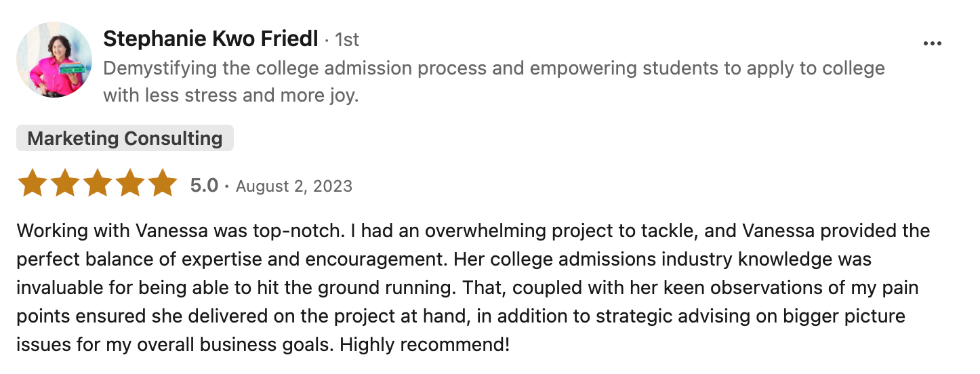Select the first gold rating star
The width and height of the screenshot is (980, 374).
pos(31,184)
